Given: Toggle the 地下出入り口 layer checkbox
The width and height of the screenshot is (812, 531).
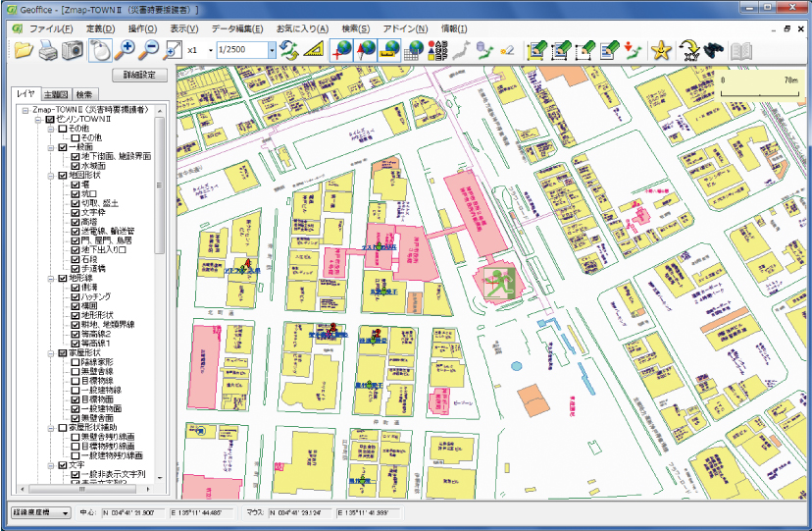Looking at the screenshot, I should pyautogui.click(x=76, y=249).
